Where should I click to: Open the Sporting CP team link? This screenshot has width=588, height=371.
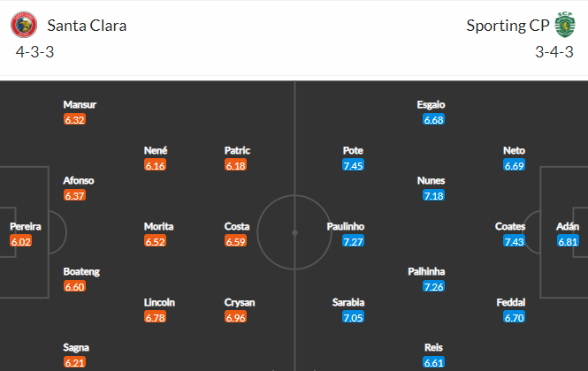tap(506, 26)
